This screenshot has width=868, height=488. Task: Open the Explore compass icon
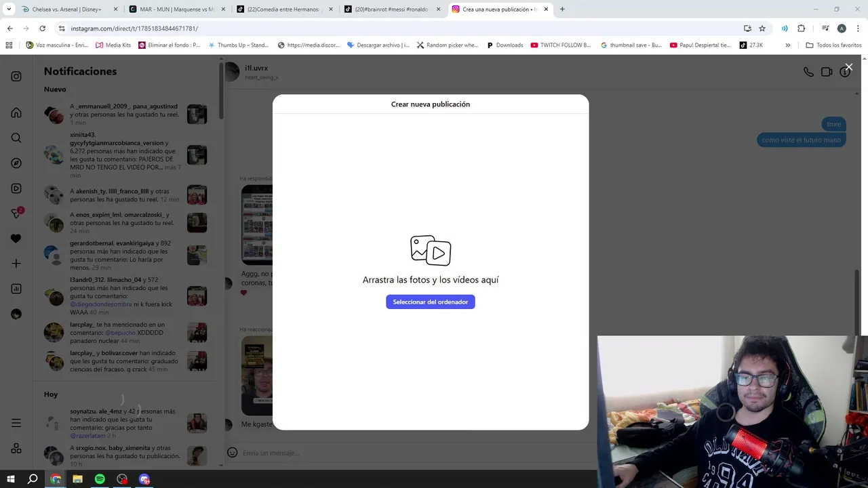[16, 163]
